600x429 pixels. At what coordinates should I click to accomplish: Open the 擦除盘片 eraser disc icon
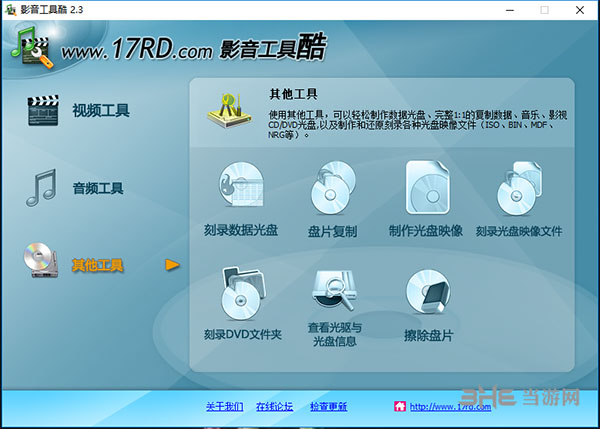[427, 292]
